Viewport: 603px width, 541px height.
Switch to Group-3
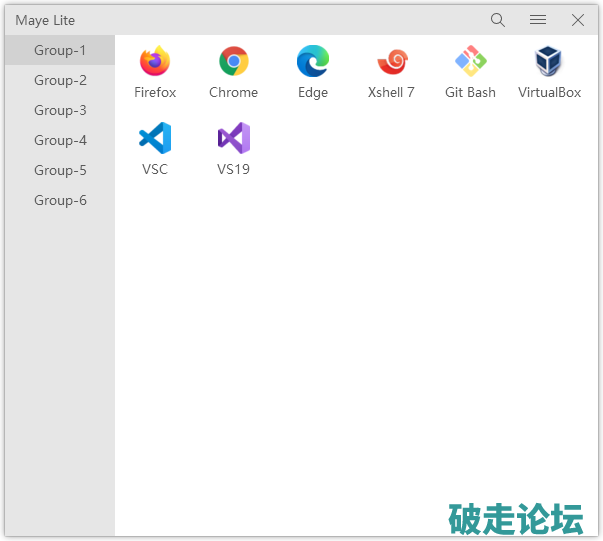tap(60, 110)
